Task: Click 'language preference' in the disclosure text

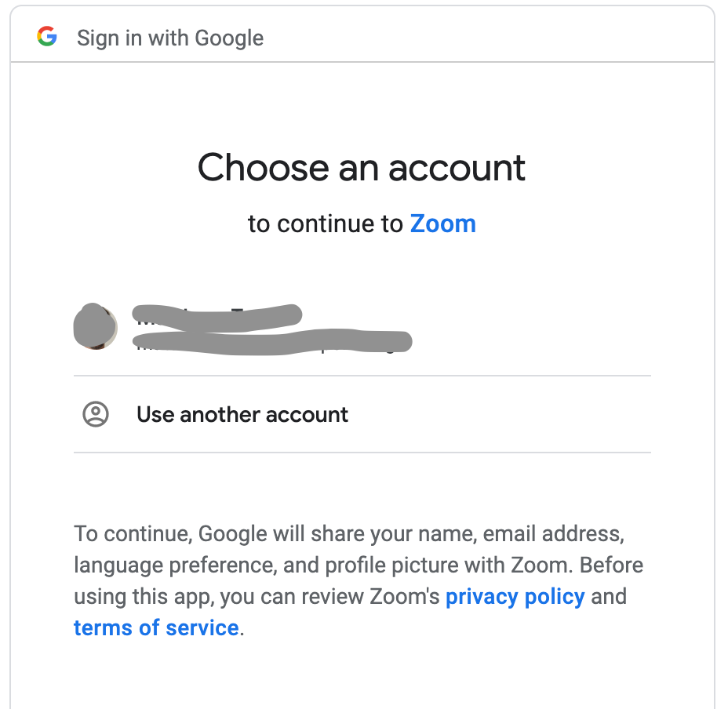Action: (176, 565)
